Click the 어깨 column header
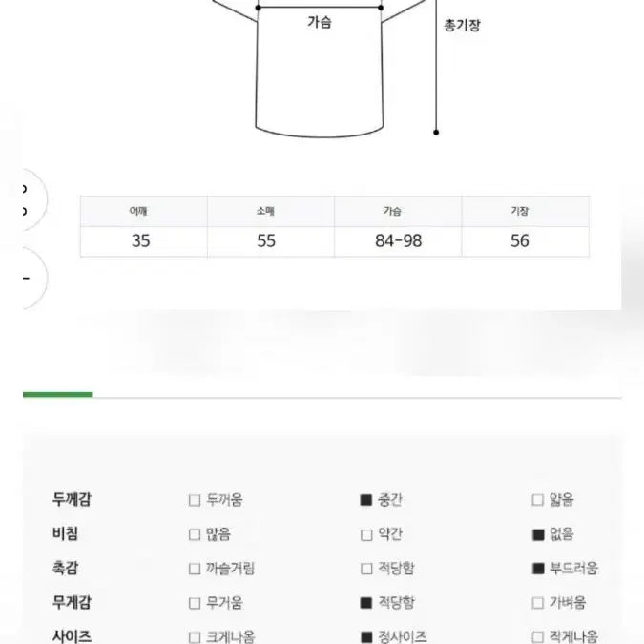The image size is (644, 644). [141, 212]
